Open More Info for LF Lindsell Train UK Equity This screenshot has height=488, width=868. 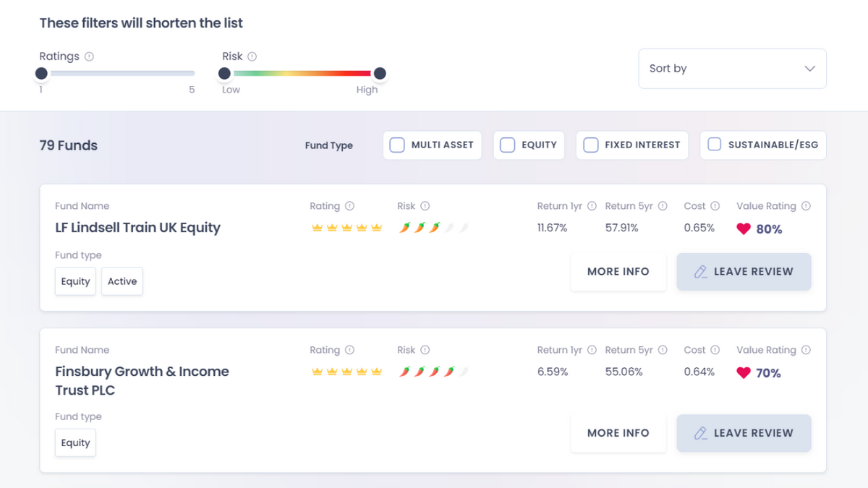(618, 272)
